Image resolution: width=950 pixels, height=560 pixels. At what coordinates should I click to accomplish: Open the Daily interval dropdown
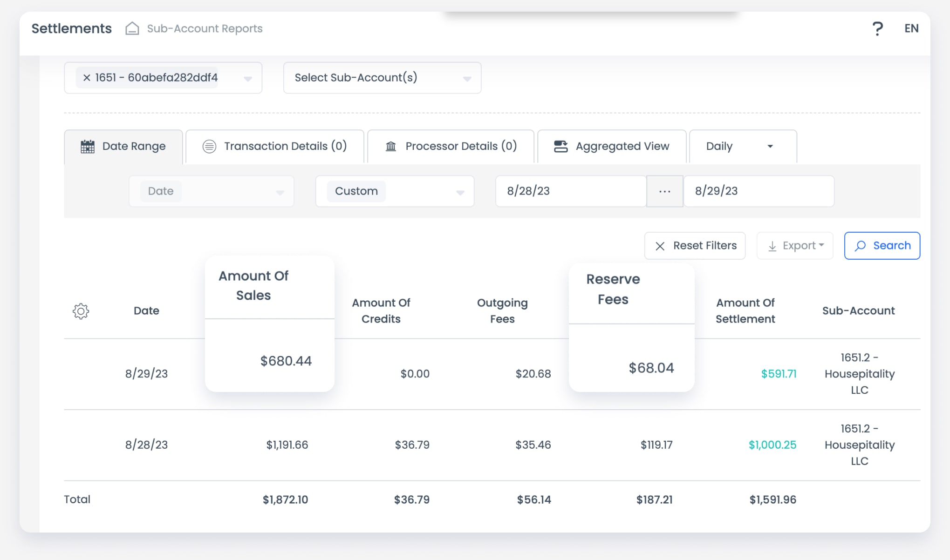[x=742, y=147]
